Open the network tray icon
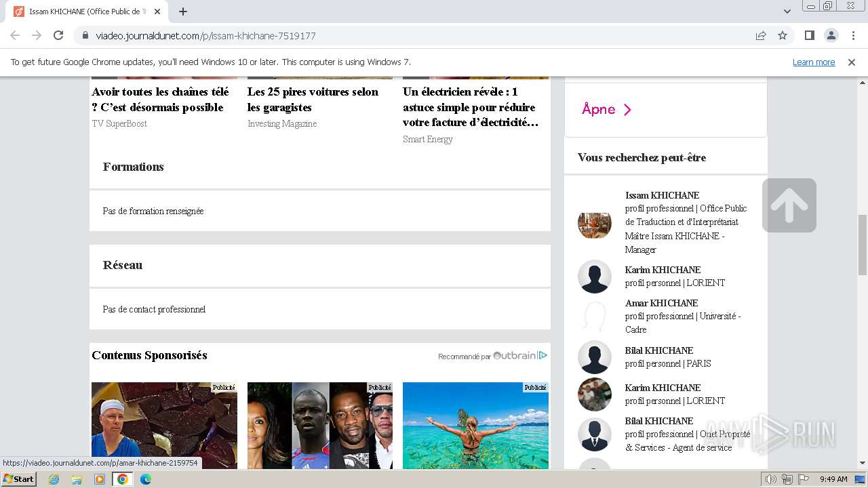 coord(787,479)
